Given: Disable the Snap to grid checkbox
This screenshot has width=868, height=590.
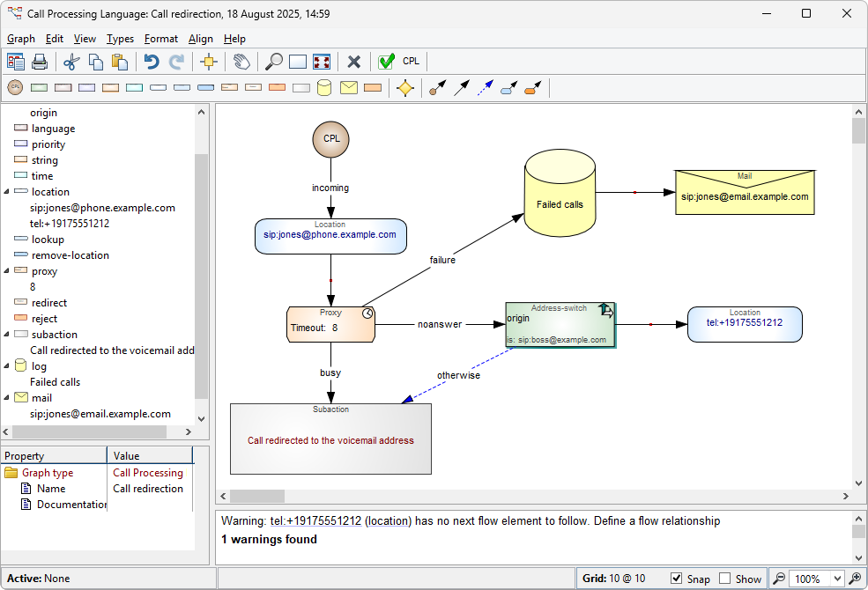Looking at the screenshot, I should coord(676,579).
